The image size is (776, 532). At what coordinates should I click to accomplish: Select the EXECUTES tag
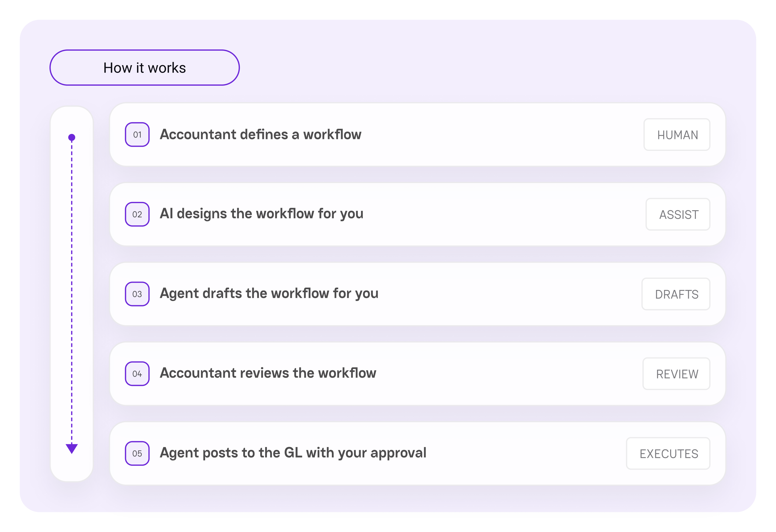[668, 453]
